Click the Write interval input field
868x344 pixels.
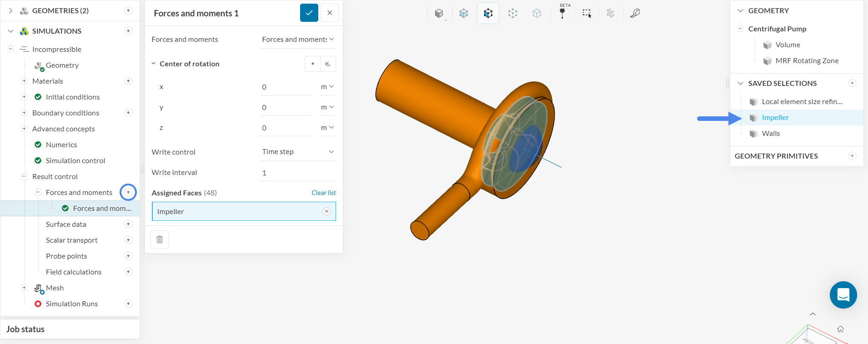coord(298,173)
